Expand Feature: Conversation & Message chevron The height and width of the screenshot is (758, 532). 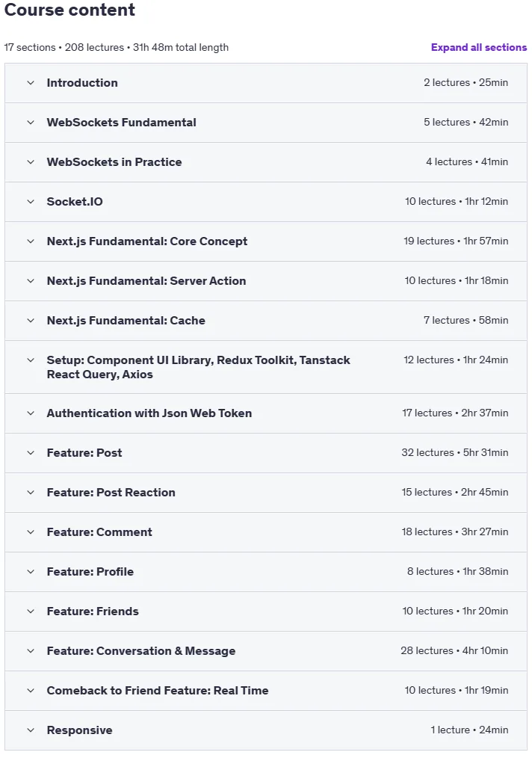tap(31, 651)
